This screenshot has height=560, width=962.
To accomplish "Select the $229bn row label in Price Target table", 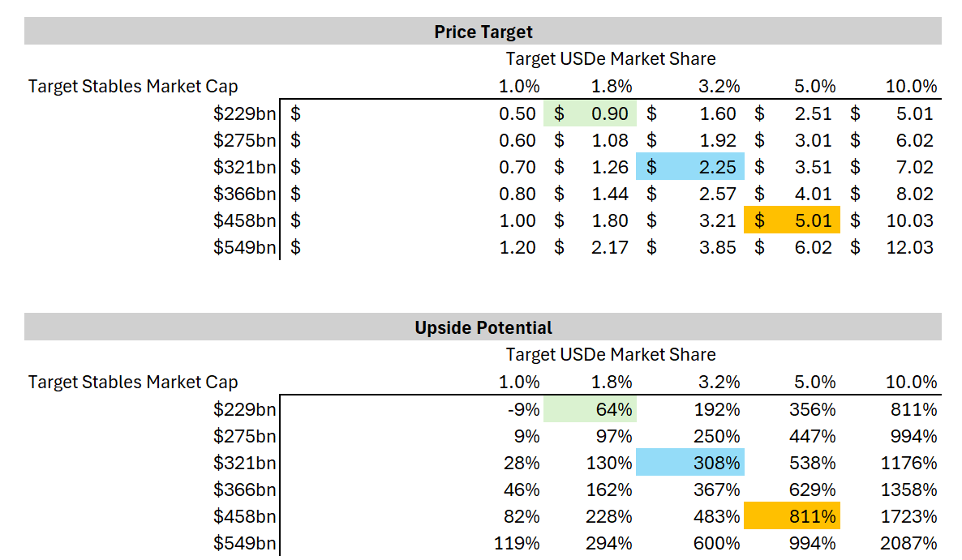I will [244, 114].
